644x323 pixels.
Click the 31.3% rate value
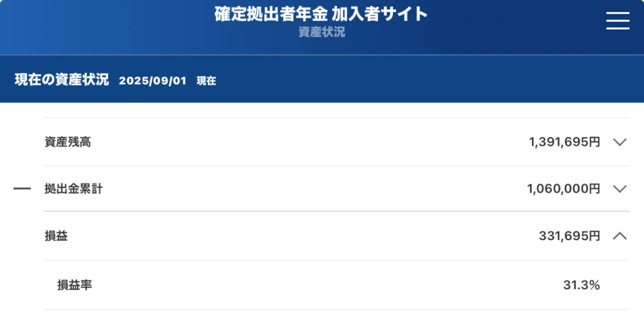click(581, 285)
